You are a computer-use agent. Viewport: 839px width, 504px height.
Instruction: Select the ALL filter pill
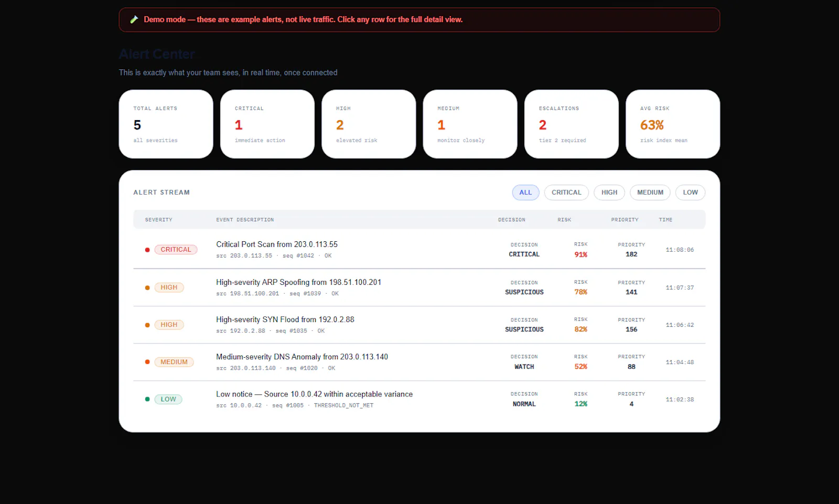pyautogui.click(x=525, y=192)
